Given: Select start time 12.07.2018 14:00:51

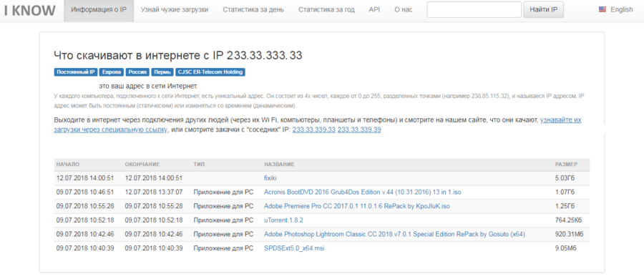Looking at the screenshot, I should coord(85,178).
